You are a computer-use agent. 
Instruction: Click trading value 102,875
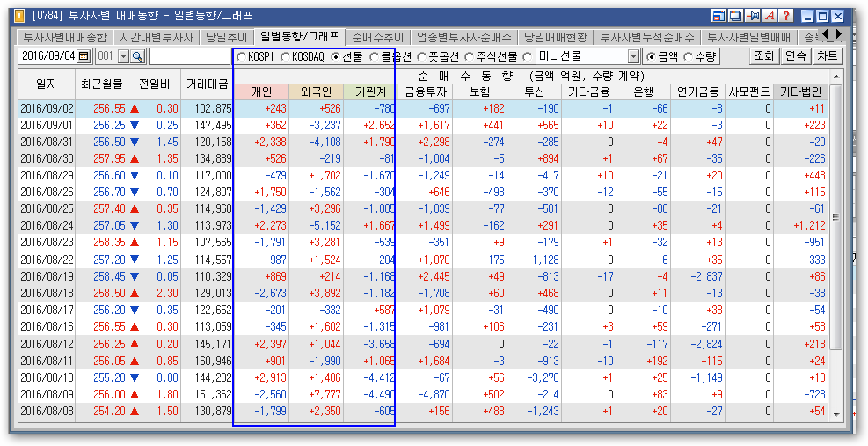(213, 108)
